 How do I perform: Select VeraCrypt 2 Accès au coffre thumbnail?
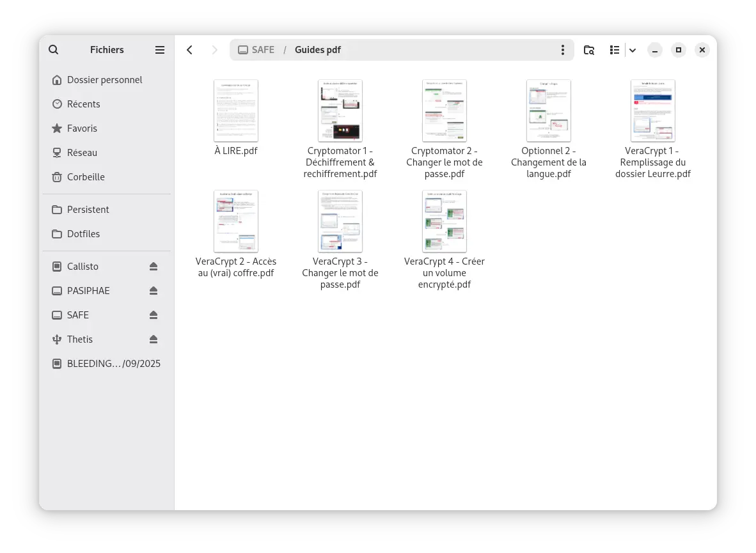coord(236,221)
